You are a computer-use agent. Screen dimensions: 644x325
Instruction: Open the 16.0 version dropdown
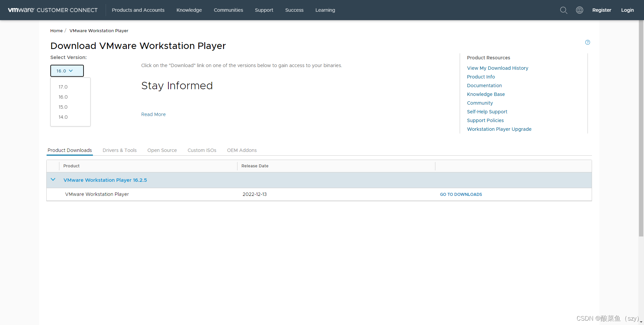coord(67,71)
